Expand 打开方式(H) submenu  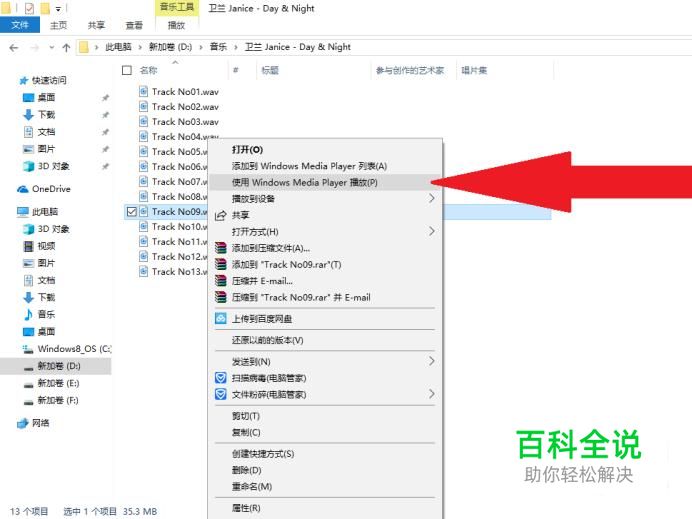(325, 232)
